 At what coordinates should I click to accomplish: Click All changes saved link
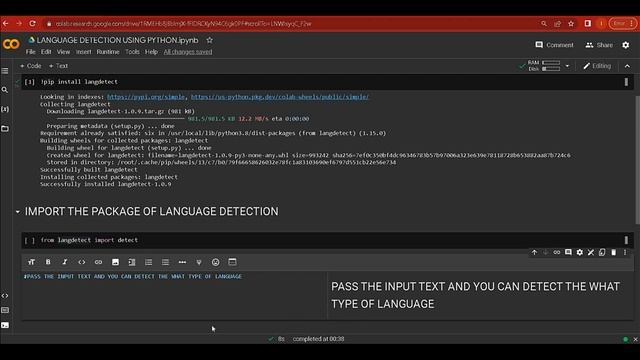(x=188, y=52)
